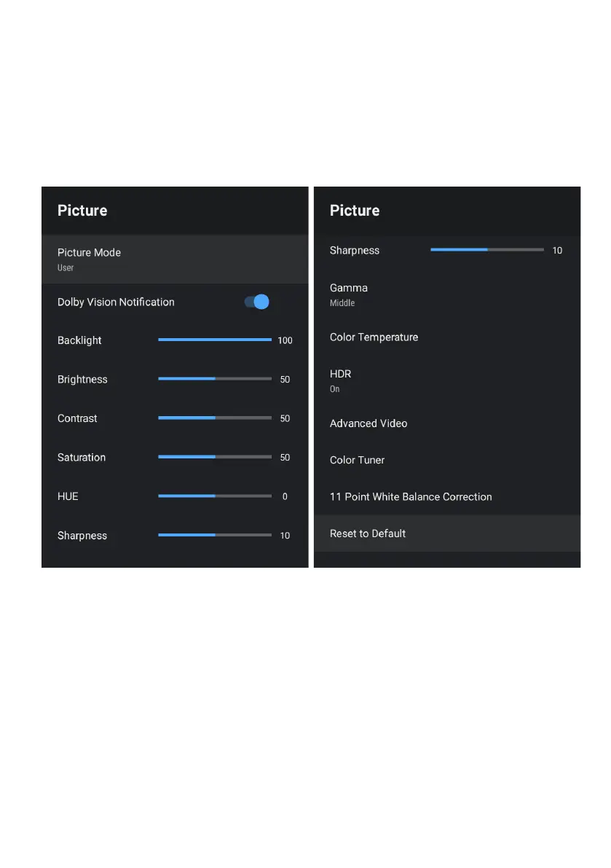Open Color Temperature menu
The width and height of the screenshot is (611, 868).
coord(446,337)
